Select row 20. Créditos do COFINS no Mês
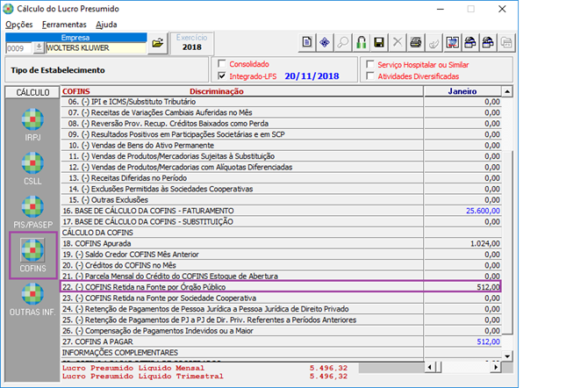Image resolution: width=588 pixels, height=388 pixels. coord(281,265)
